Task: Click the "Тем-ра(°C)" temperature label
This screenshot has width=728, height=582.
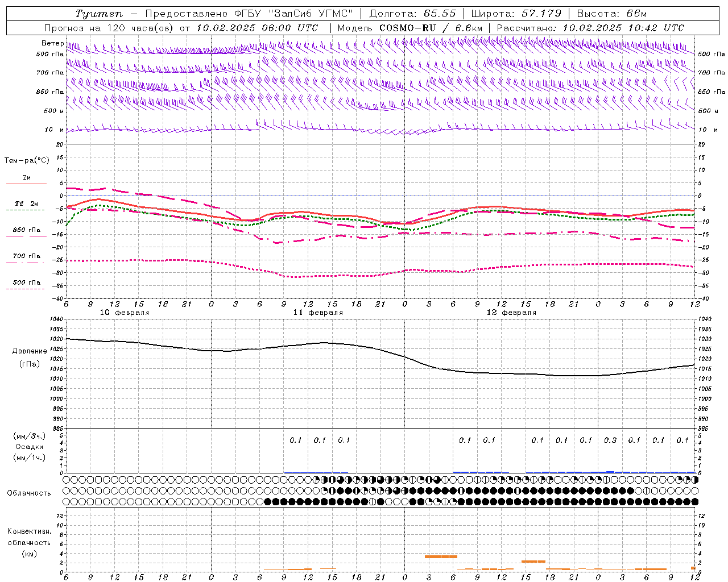Action: [x=27, y=160]
